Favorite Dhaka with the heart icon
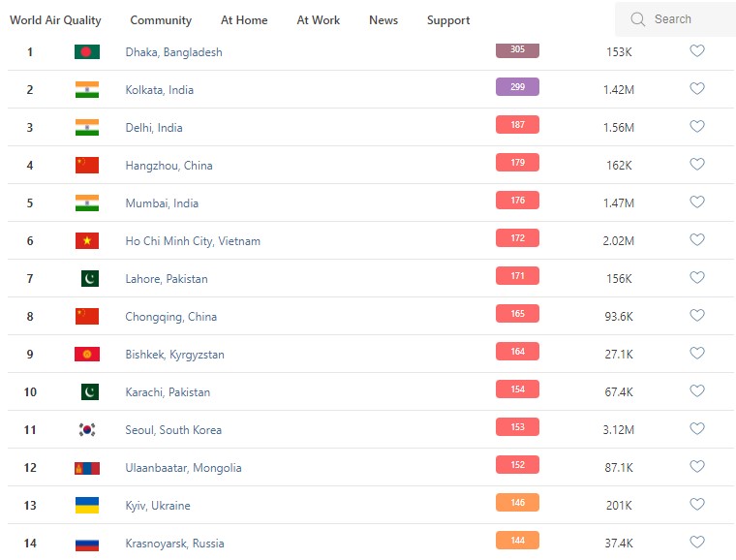This screenshot has width=736, height=560. (696, 51)
